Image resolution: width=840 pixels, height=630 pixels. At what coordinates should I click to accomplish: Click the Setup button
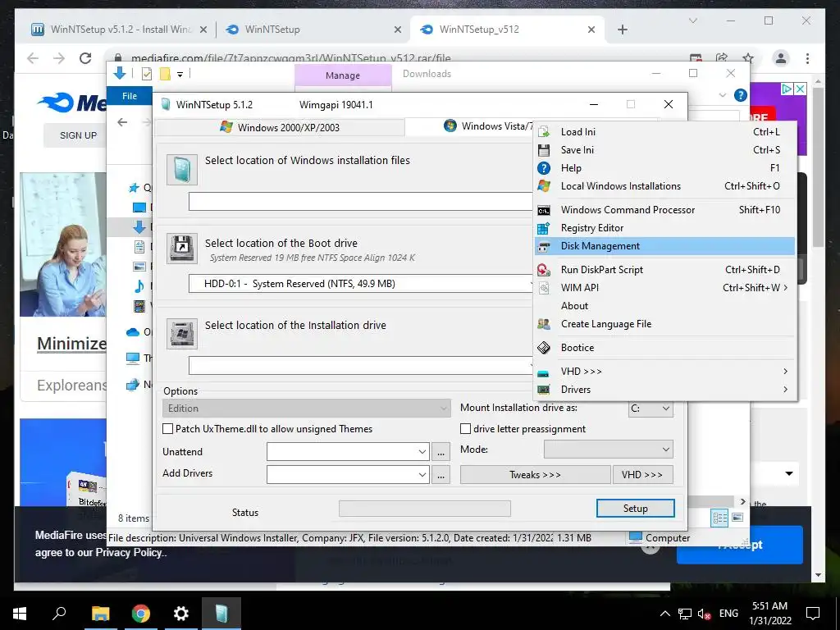pyautogui.click(x=636, y=509)
